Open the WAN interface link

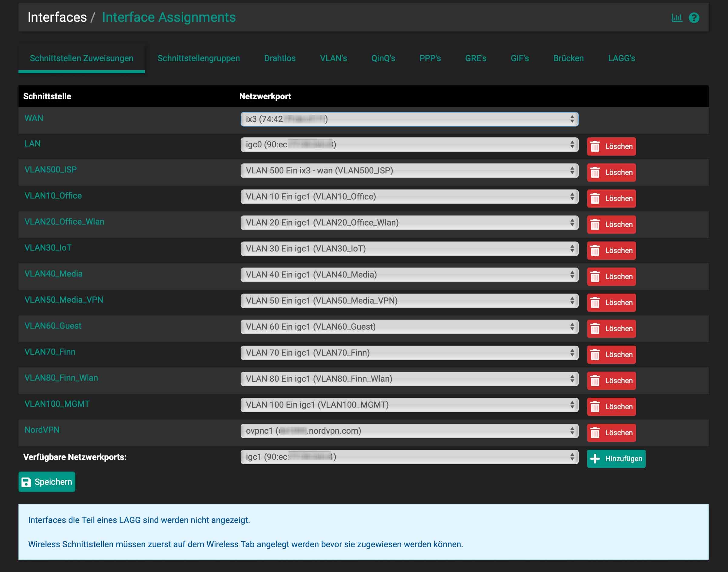[34, 118]
